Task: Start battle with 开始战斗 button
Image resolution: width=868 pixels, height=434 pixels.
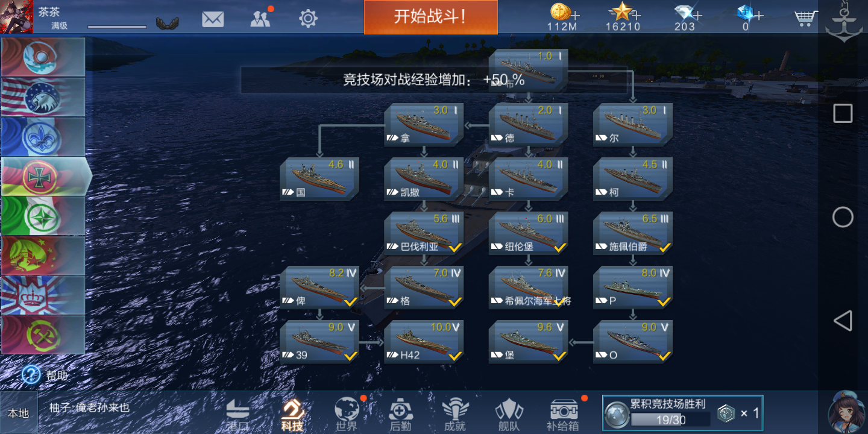Action: click(x=430, y=17)
